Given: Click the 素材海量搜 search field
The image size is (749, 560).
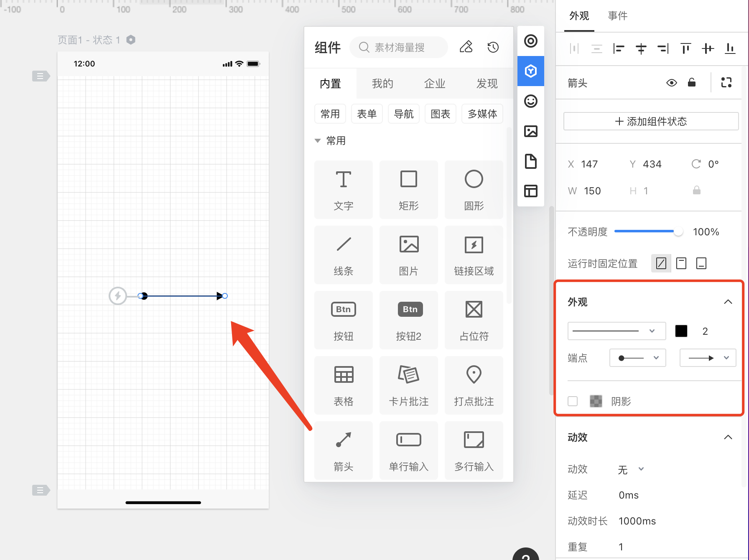Looking at the screenshot, I should tap(399, 47).
